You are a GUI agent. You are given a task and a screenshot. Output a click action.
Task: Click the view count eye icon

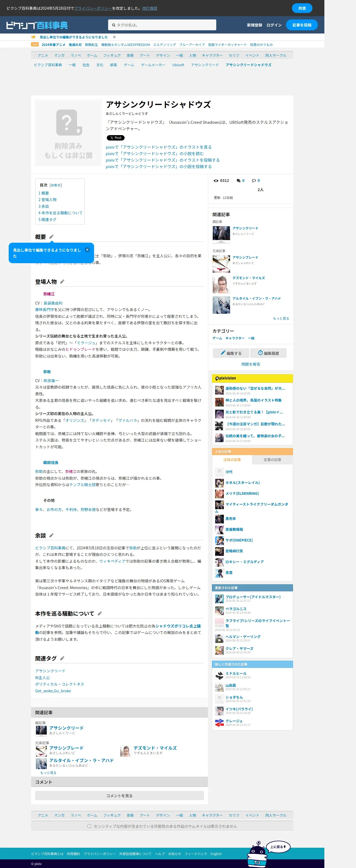pos(216,181)
